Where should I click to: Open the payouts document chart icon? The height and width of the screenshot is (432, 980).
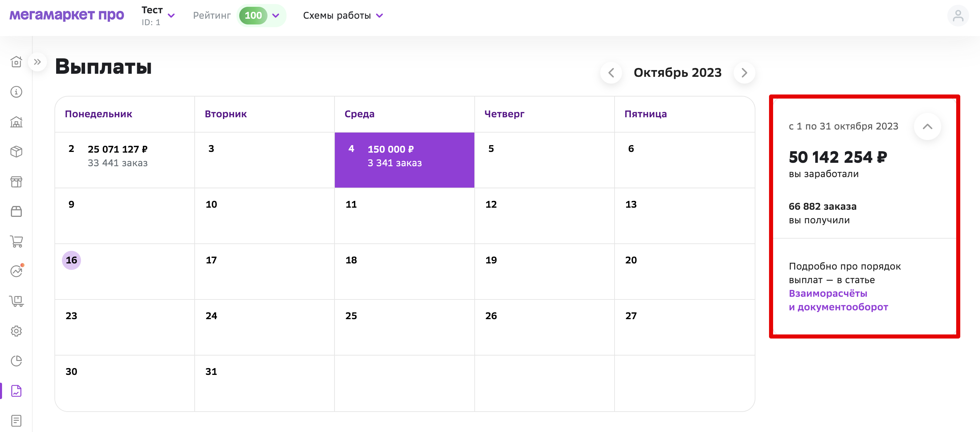(x=16, y=391)
